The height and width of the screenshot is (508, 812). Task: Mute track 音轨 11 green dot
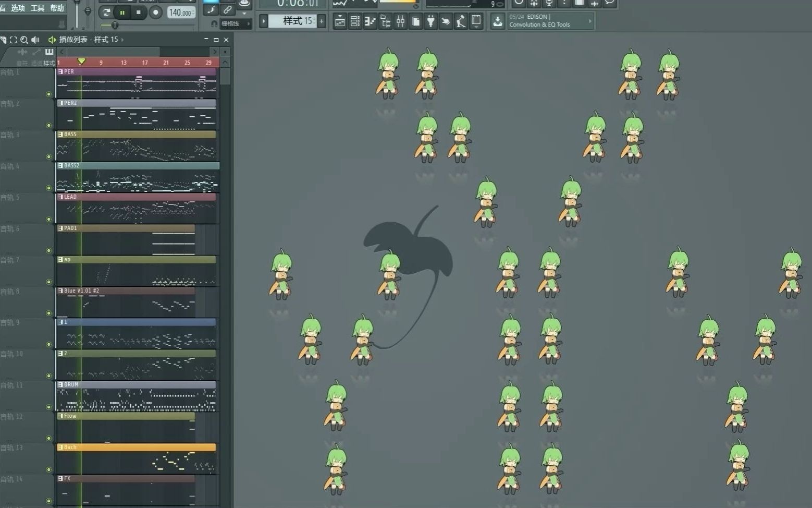(49, 407)
